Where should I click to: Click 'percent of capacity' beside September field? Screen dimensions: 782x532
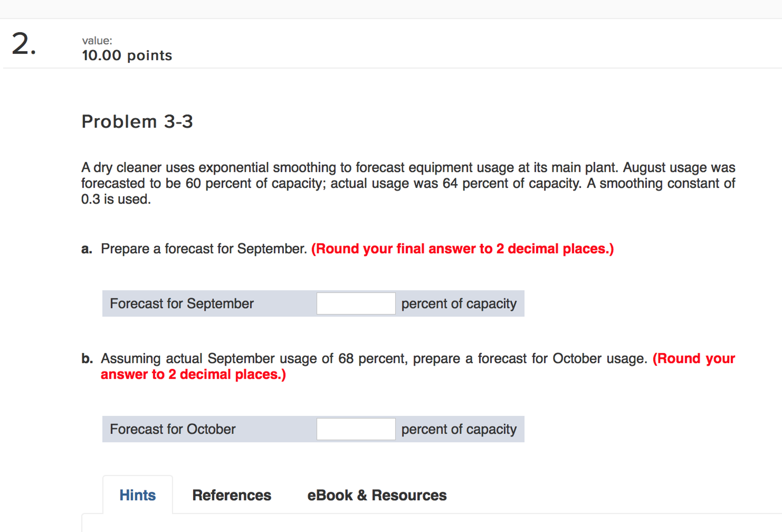pos(459,303)
